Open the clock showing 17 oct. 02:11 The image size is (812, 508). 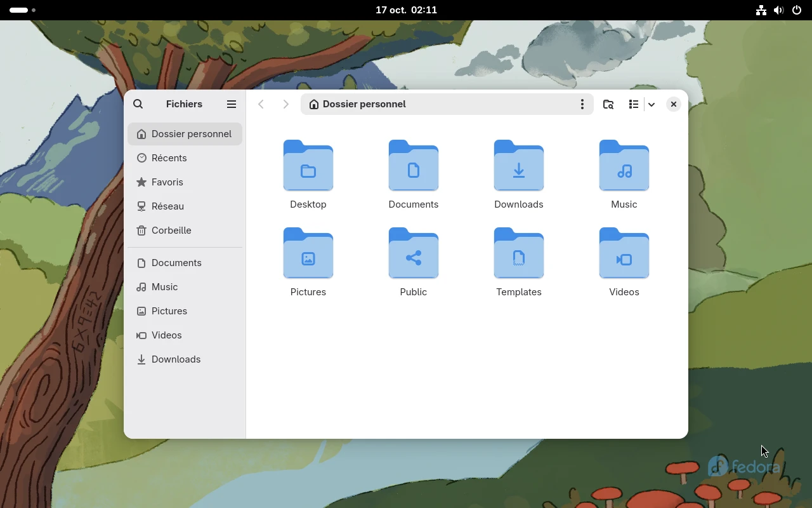pos(406,10)
